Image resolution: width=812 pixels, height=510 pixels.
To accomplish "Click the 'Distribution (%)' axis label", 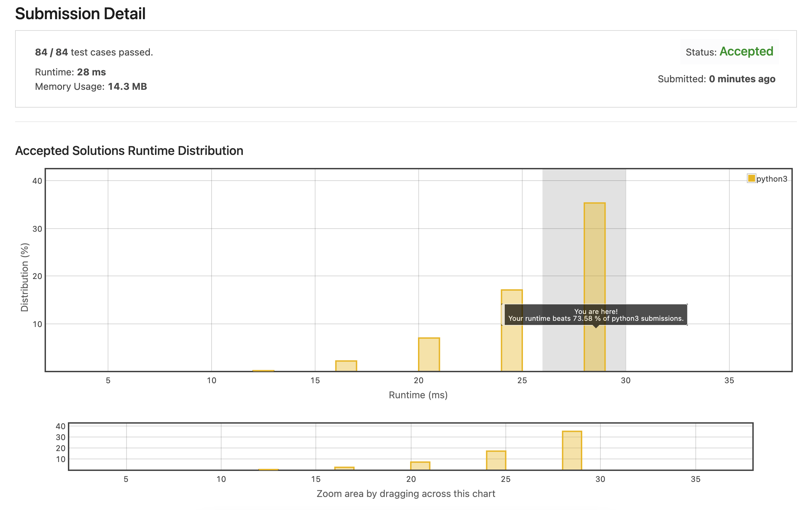I will 25,277.
